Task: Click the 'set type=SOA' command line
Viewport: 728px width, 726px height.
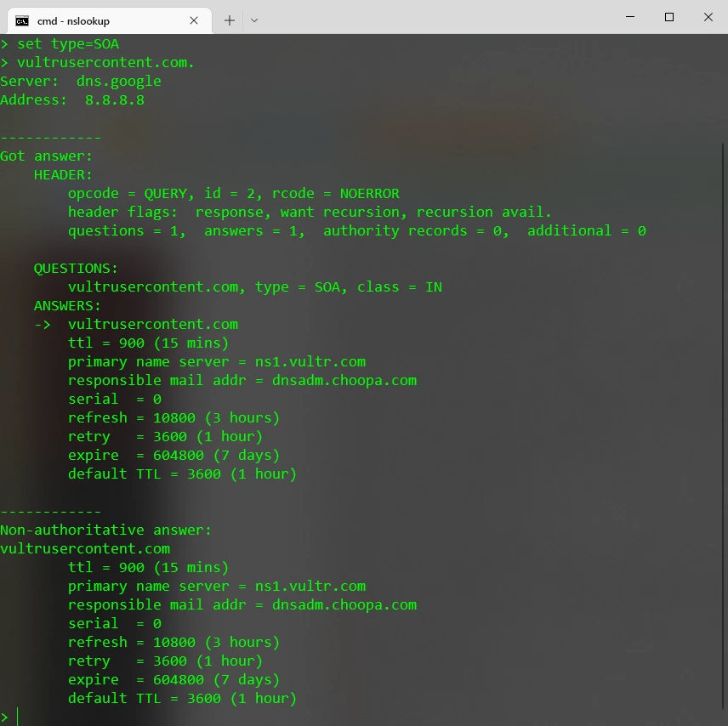Action: (x=60, y=44)
